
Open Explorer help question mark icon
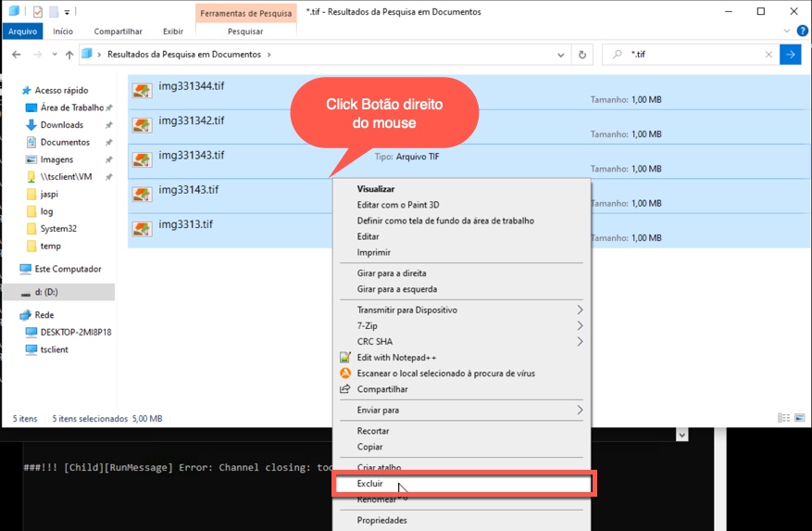[802, 32]
